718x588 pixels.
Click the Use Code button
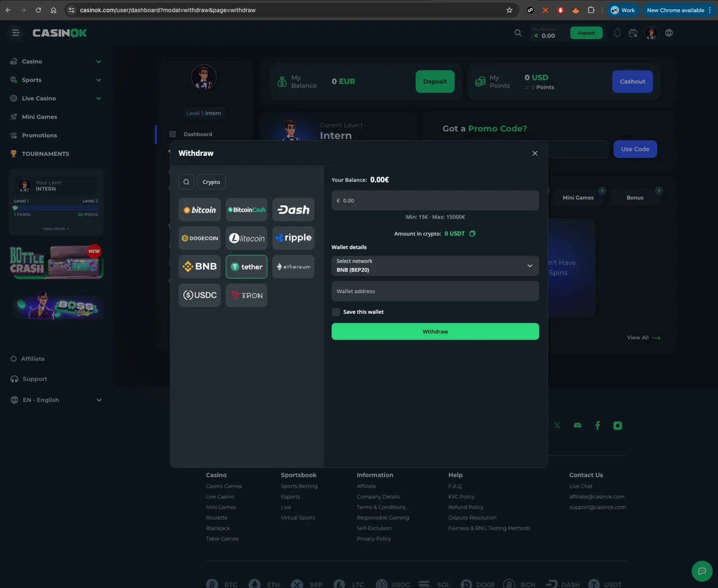coord(635,149)
